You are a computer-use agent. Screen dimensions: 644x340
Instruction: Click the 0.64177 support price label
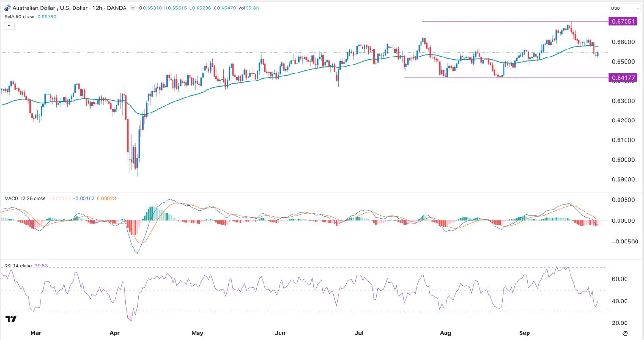coord(623,77)
